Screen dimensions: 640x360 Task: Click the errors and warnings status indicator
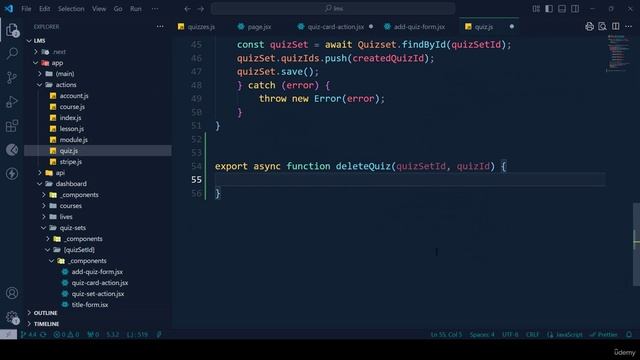(x=66, y=334)
